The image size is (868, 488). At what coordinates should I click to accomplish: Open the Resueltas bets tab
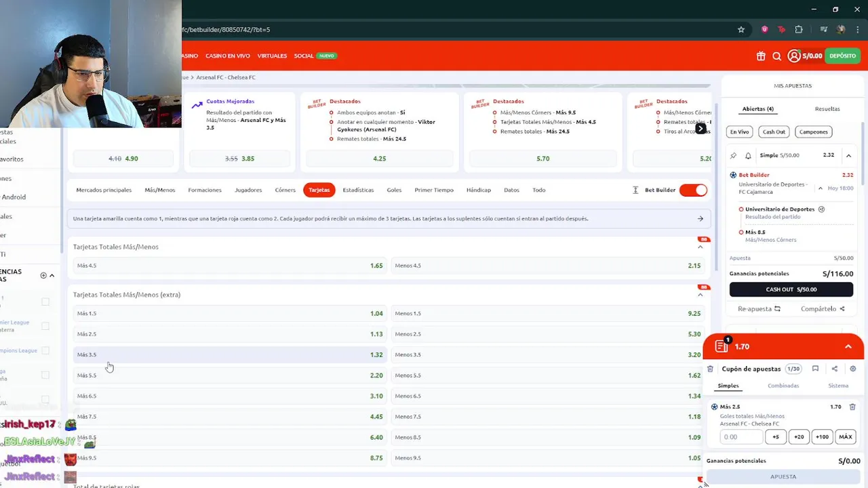click(827, 108)
